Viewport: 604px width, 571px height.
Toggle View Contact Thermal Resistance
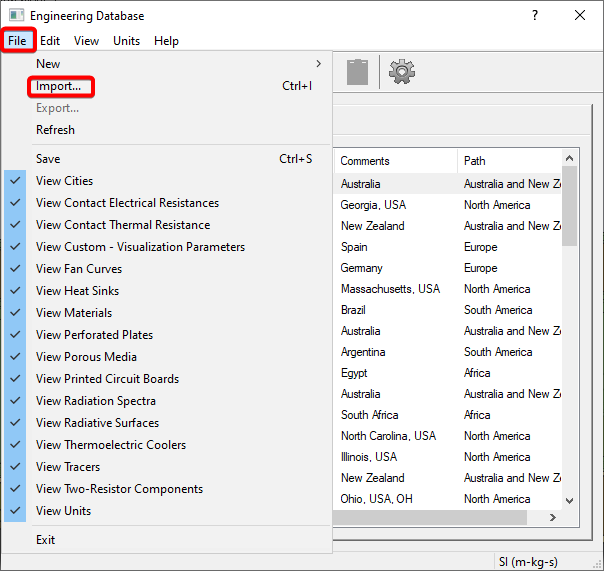pos(168,225)
